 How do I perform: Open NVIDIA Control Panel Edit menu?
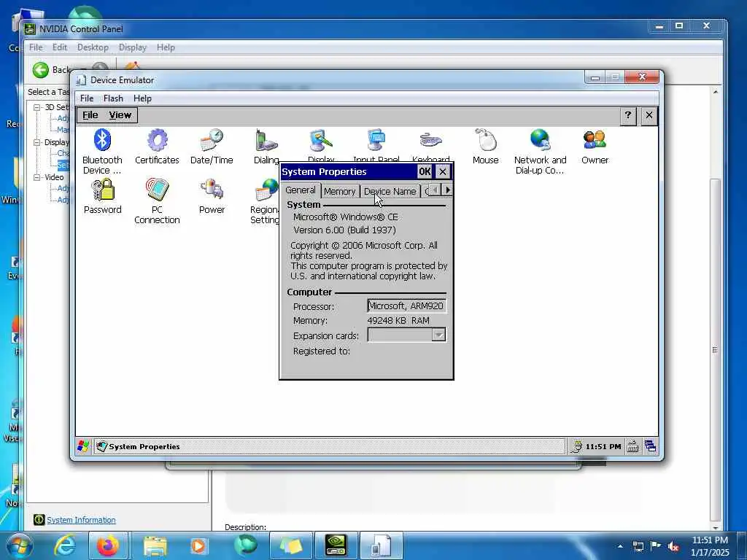60,47
